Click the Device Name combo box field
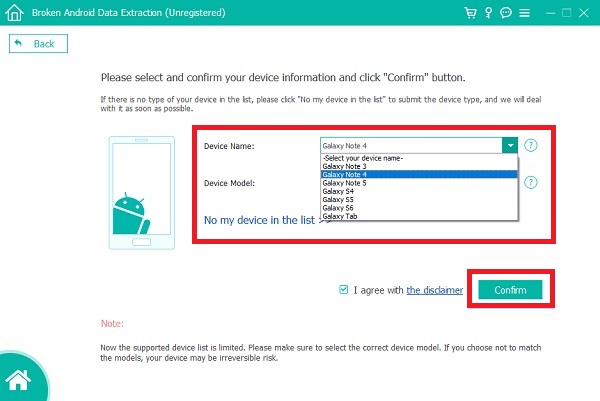 (410, 146)
